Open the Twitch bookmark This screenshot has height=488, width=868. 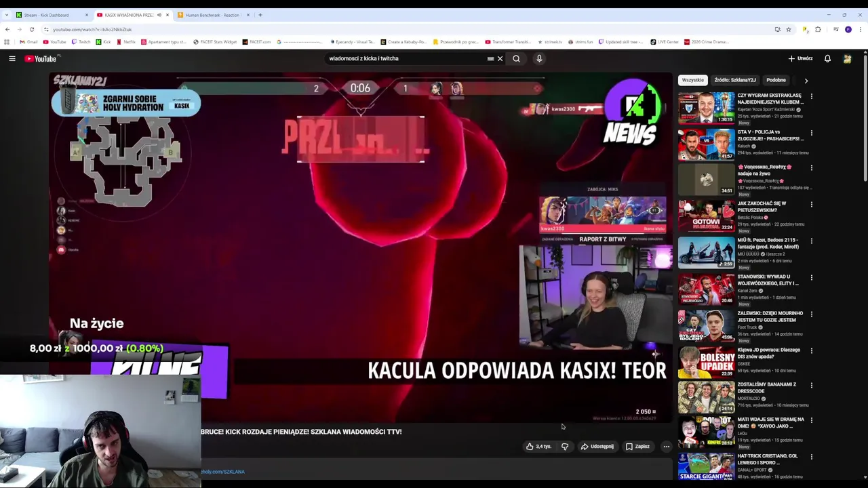[81, 42]
